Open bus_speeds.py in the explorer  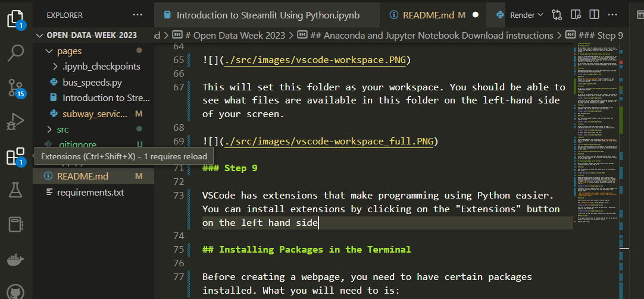pos(93,82)
